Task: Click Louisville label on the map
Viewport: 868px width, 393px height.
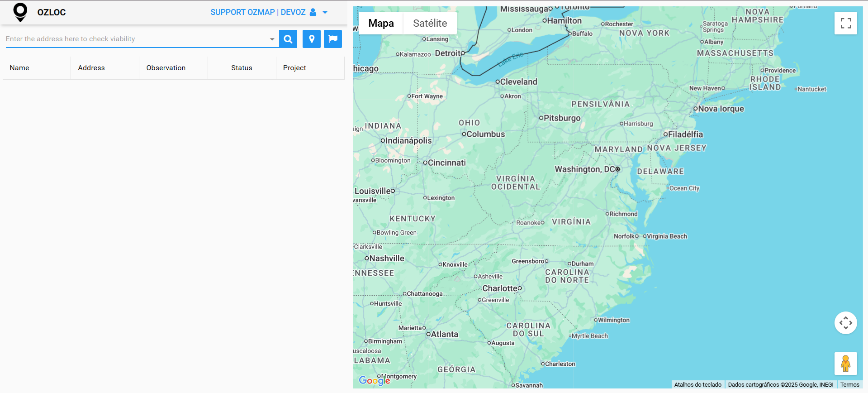Action: tap(372, 191)
